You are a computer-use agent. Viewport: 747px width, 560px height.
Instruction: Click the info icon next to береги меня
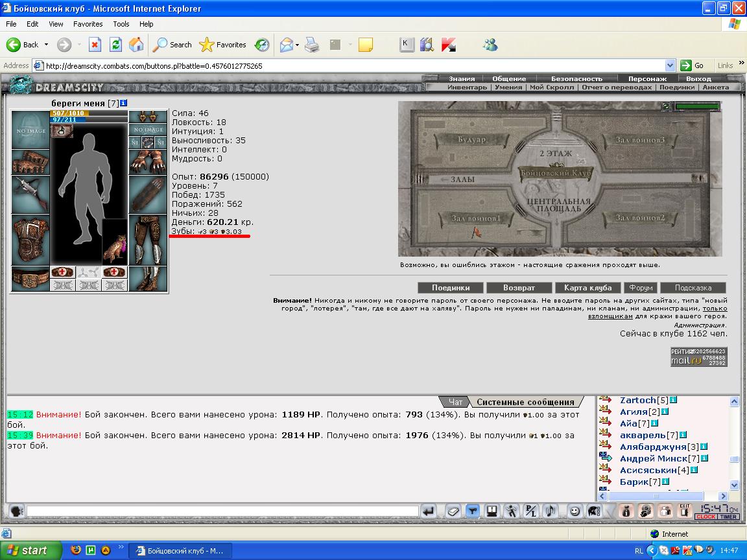(x=124, y=103)
